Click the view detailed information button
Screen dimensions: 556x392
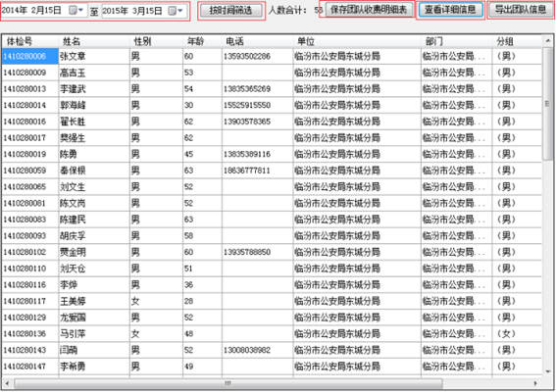click(450, 10)
